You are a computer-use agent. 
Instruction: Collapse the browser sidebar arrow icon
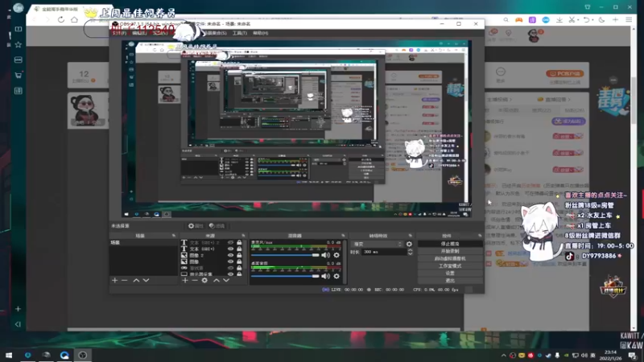coord(18,324)
